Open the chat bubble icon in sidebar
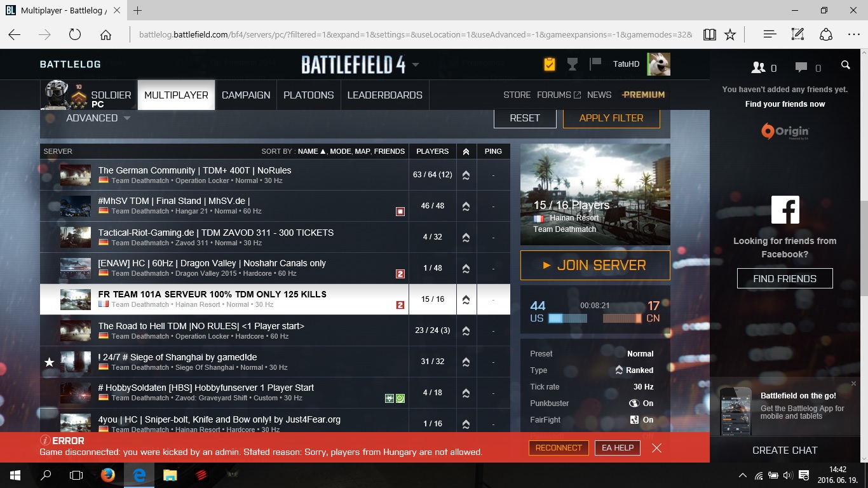 point(801,67)
